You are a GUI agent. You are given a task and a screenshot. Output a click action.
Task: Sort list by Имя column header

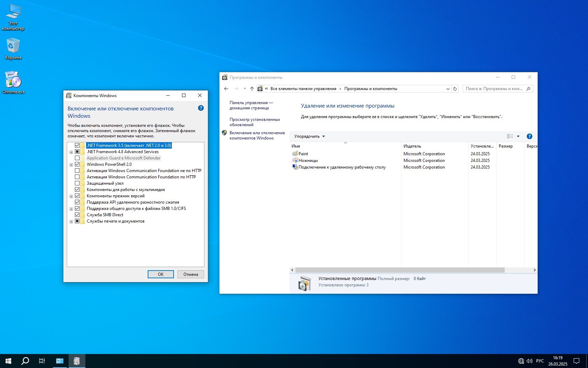tap(296, 146)
